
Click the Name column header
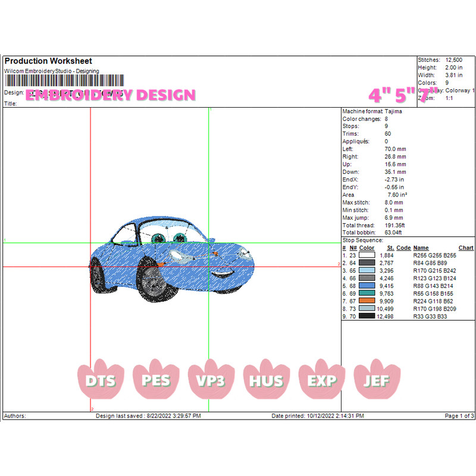pos(421,248)
